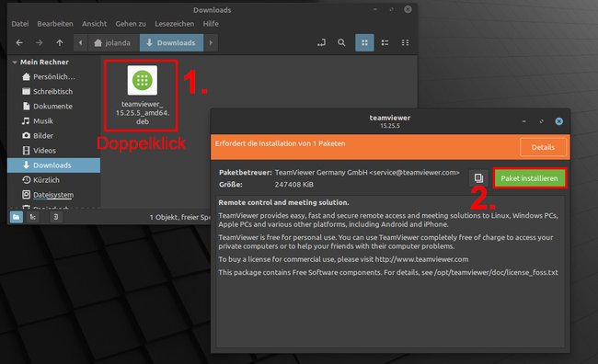Open Hilfe menu
Image resolution: width=598 pixels, height=364 pixels.
[211, 24]
